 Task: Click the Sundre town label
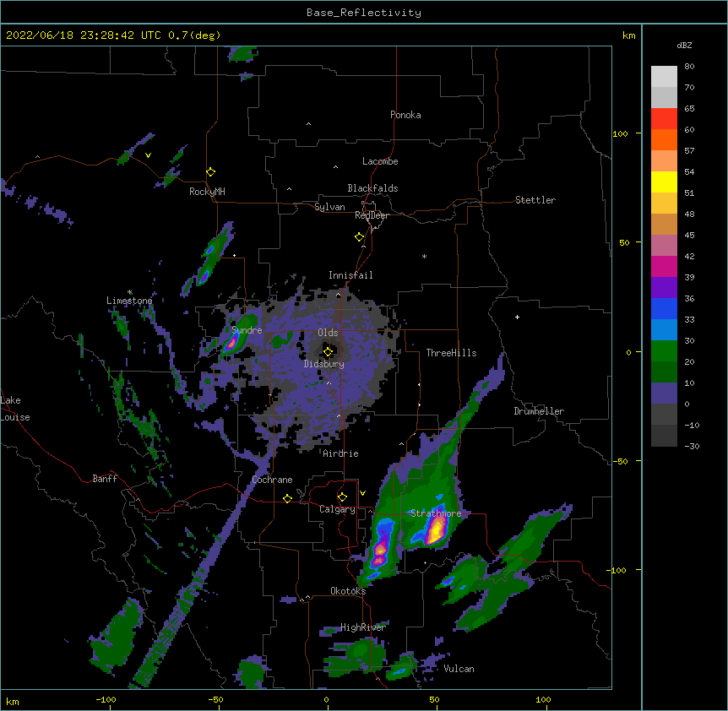(247, 330)
